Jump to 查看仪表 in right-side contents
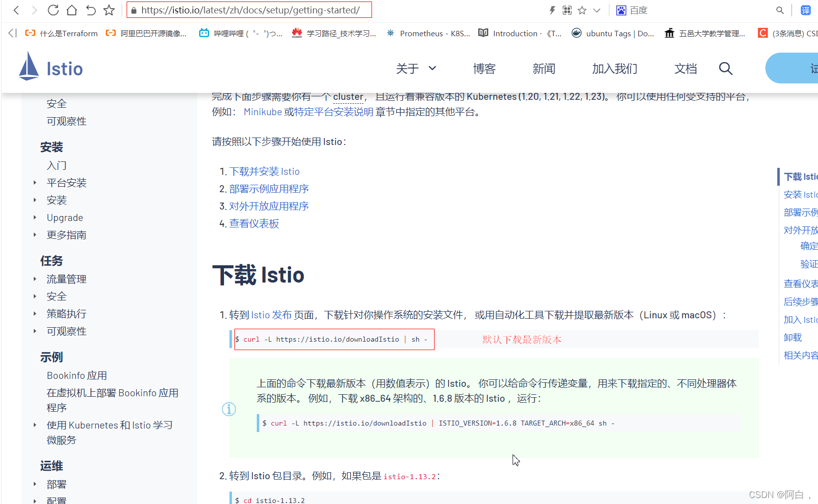Screen dimensions: 818x504 tap(801, 284)
